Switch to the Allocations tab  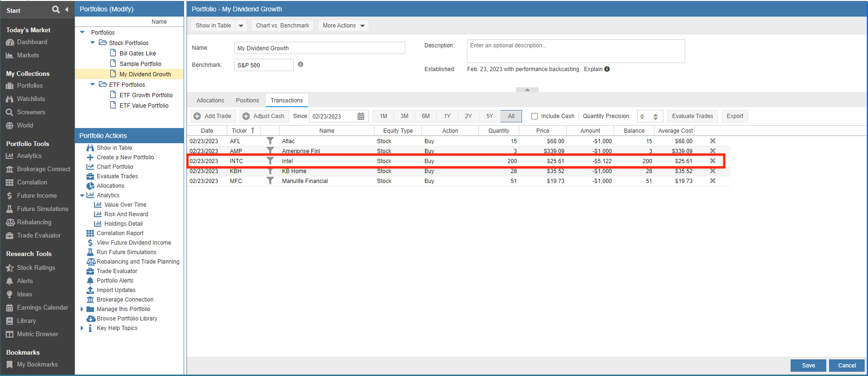(210, 101)
